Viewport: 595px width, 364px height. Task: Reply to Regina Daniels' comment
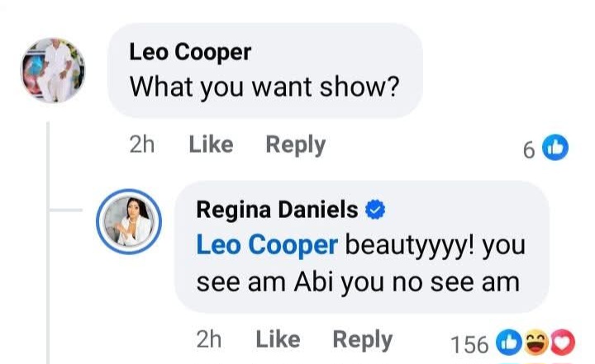[x=362, y=339]
